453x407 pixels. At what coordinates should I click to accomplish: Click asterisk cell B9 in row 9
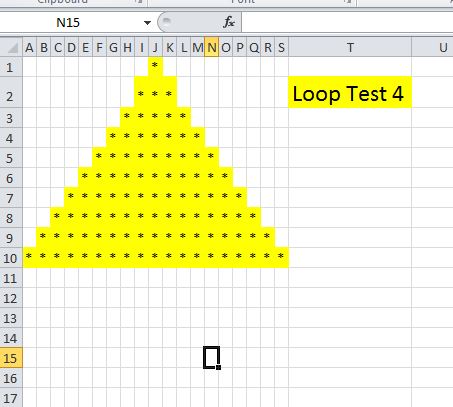click(x=43, y=238)
